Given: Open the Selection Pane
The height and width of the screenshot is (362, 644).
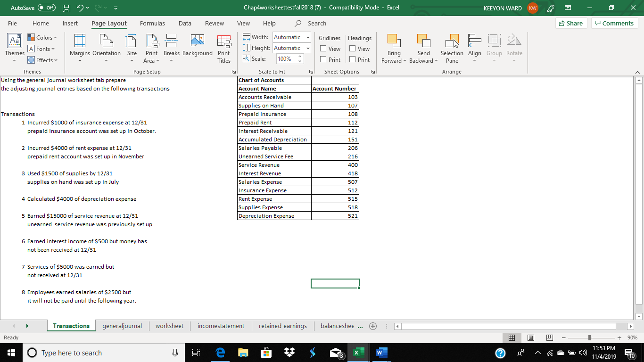Looking at the screenshot, I should [x=452, y=49].
